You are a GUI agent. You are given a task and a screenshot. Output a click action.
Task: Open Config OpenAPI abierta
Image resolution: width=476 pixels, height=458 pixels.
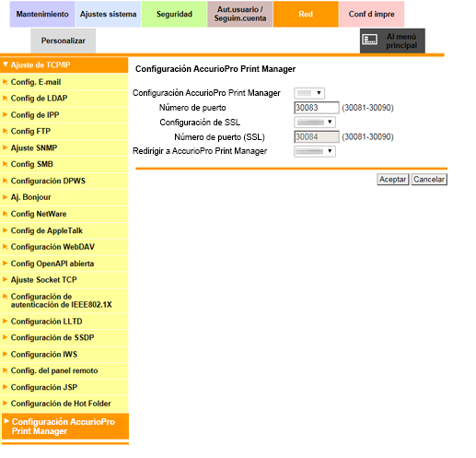[64, 264]
